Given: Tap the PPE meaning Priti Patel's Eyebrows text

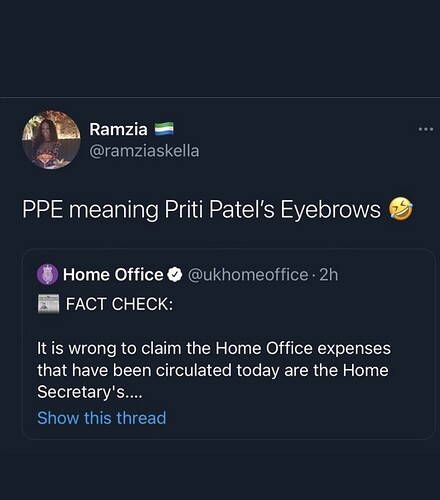Looking at the screenshot, I should 201,210.
